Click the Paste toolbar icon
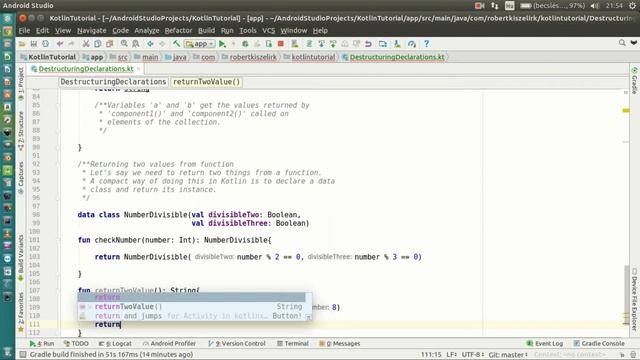 point(109,44)
